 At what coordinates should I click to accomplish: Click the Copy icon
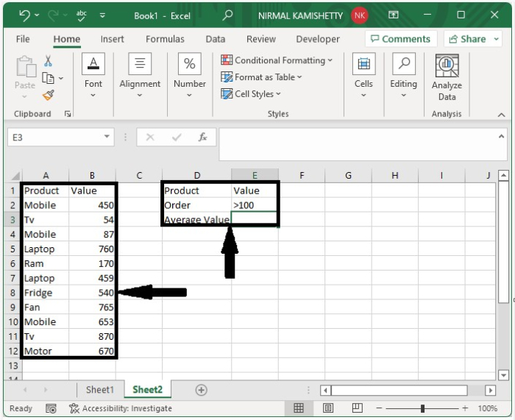(x=49, y=78)
